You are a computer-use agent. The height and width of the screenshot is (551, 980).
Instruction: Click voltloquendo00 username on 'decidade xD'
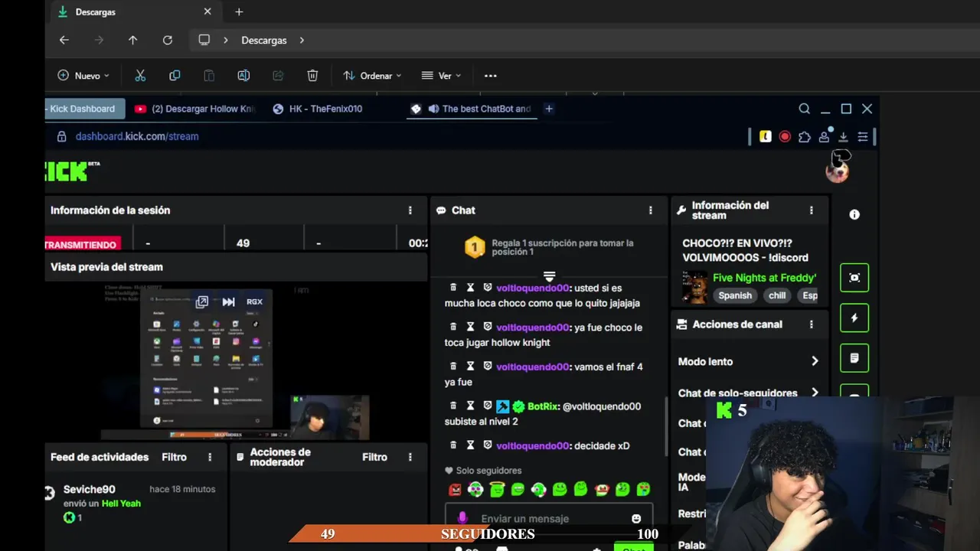pos(532,445)
